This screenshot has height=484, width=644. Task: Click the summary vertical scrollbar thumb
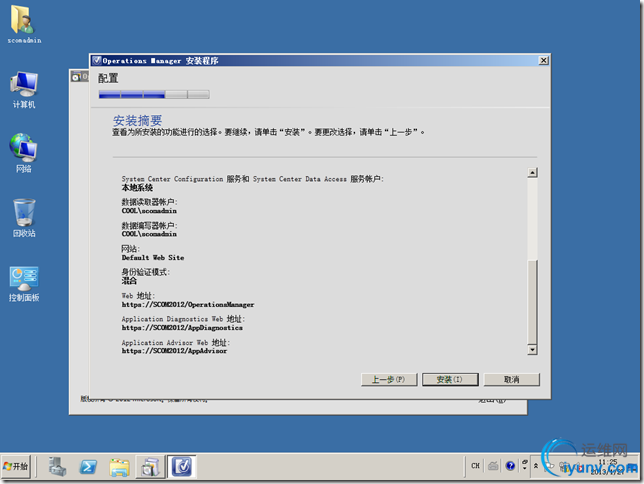coord(532,302)
